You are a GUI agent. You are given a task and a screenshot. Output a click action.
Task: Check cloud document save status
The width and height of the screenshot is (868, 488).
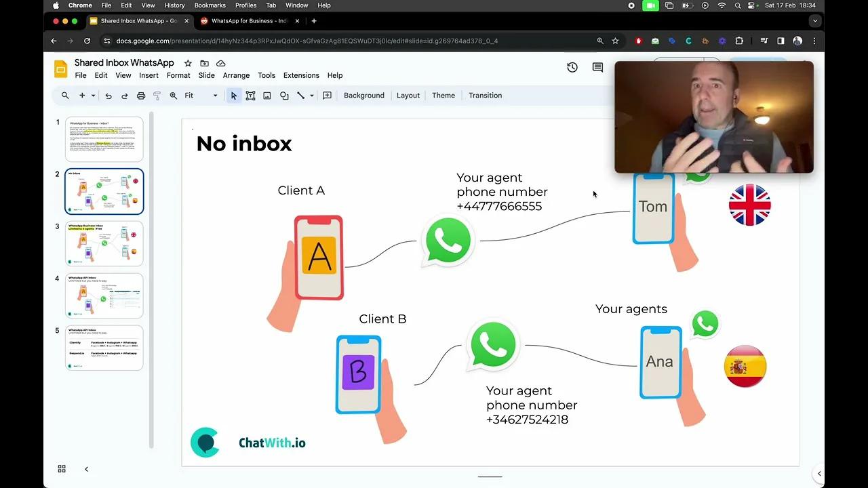[220, 63]
